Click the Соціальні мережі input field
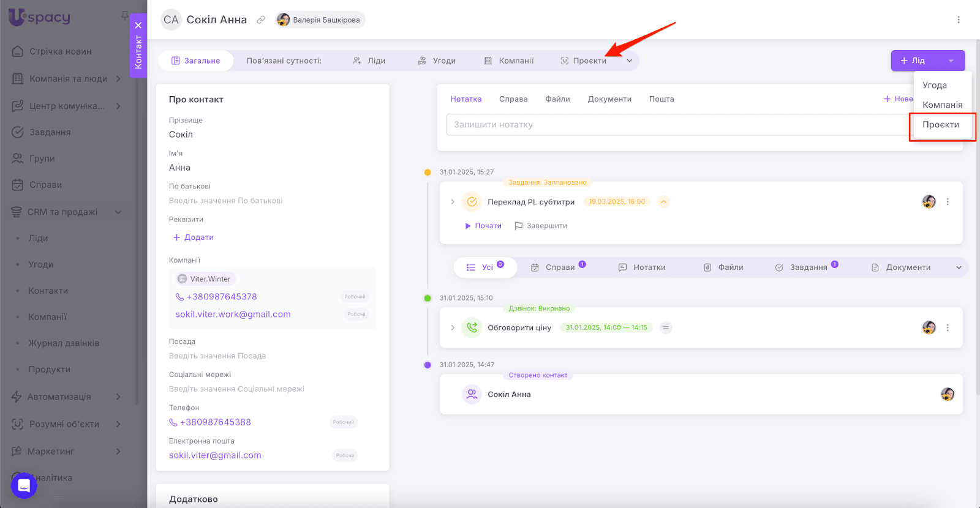Viewport: 980px width, 508px height. (x=236, y=389)
